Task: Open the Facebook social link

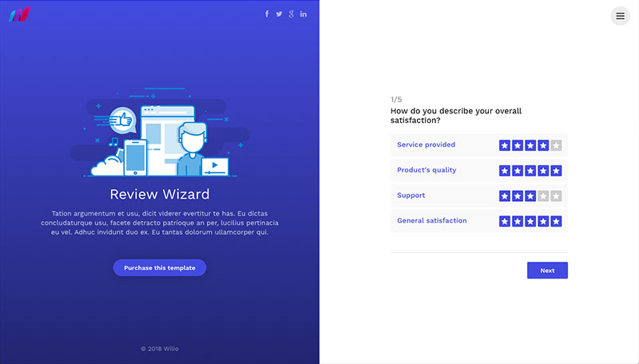Action: point(267,14)
